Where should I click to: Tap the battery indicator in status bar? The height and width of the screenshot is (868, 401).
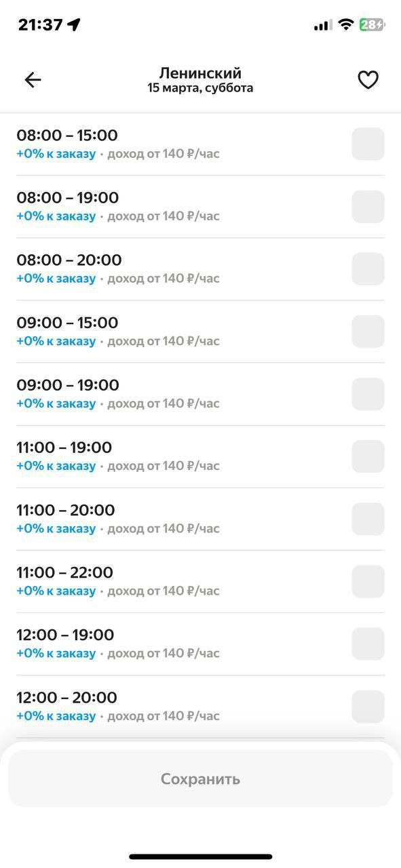click(x=372, y=25)
